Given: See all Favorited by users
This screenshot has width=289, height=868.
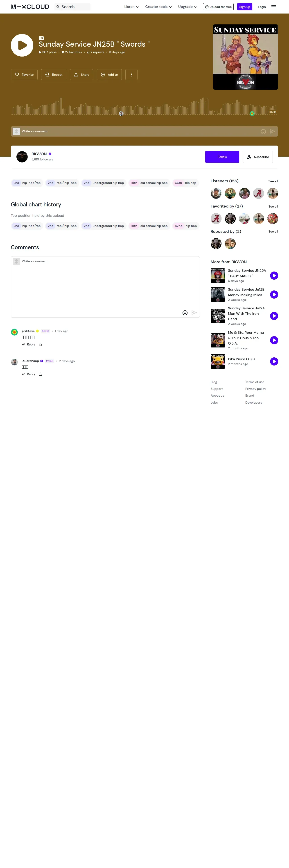Looking at the screenshot, I should (273, 207).
